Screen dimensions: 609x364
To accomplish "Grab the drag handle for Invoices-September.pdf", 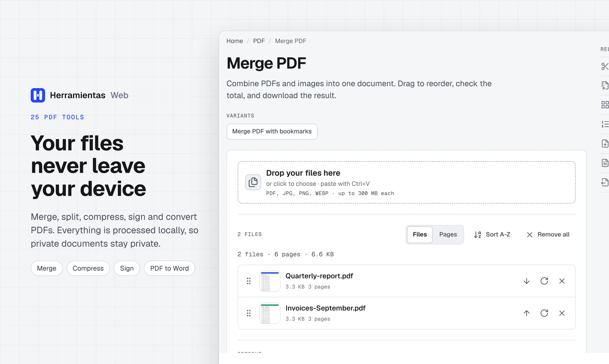I will coord(248,313).
